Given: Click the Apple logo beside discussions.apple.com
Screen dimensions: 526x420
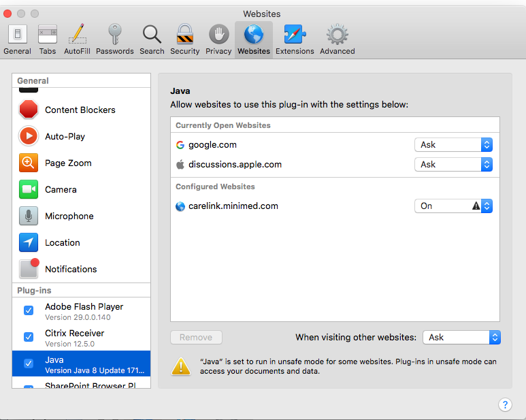Looking at the screenshot, I should point(180,164).
